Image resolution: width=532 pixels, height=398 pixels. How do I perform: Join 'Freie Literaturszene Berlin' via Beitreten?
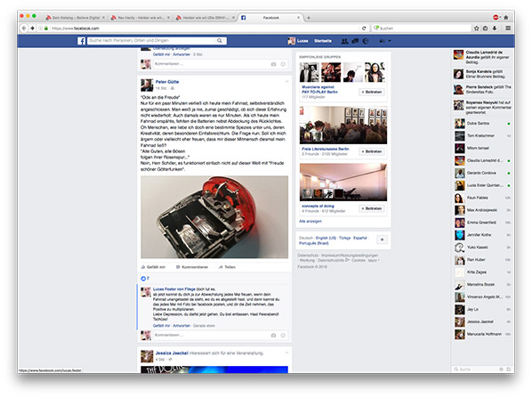pyautogui.click(x=372, y=151)
